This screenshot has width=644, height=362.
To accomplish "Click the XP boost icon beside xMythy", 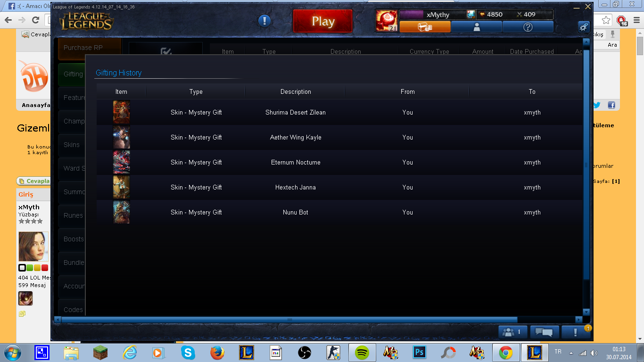I will point(471,15).
